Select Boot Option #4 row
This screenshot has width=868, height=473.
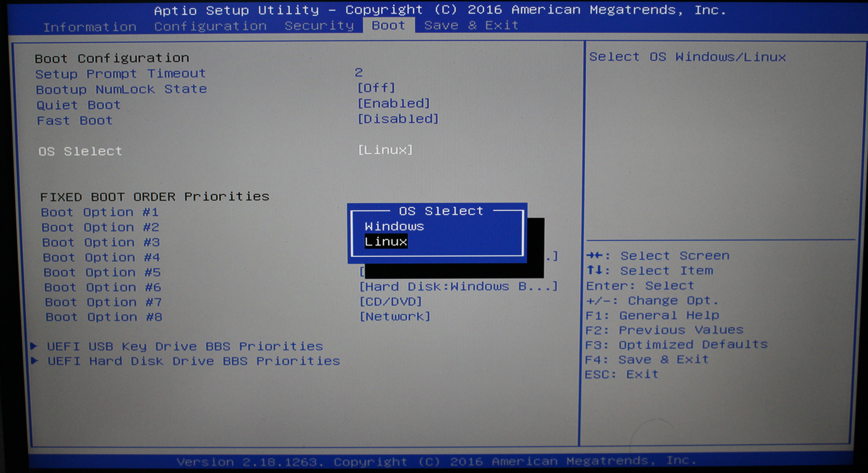click(x=101, y=257)
